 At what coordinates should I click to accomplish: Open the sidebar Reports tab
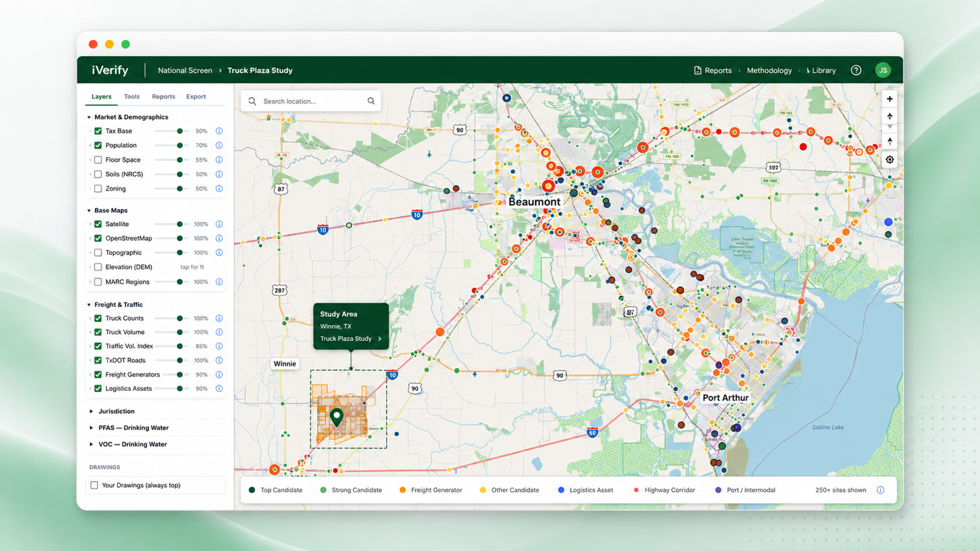(x=163, y=97)
